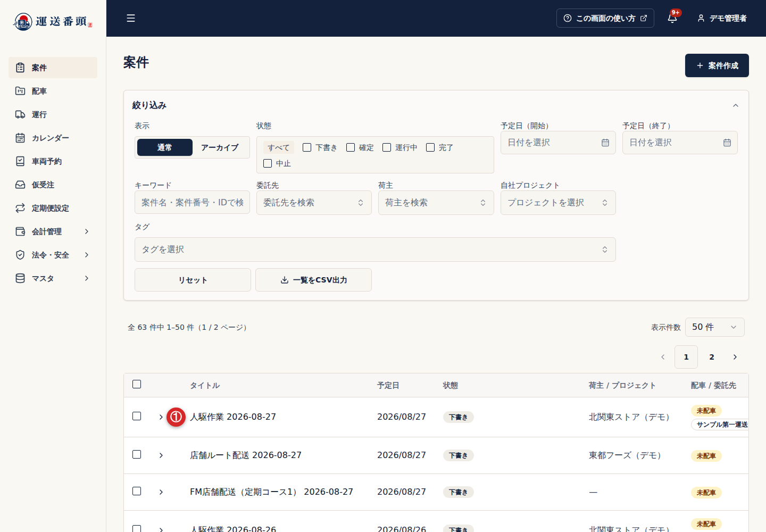Go to page 2 in pagination
Viewport: 766px width, 532px height.
712,357
